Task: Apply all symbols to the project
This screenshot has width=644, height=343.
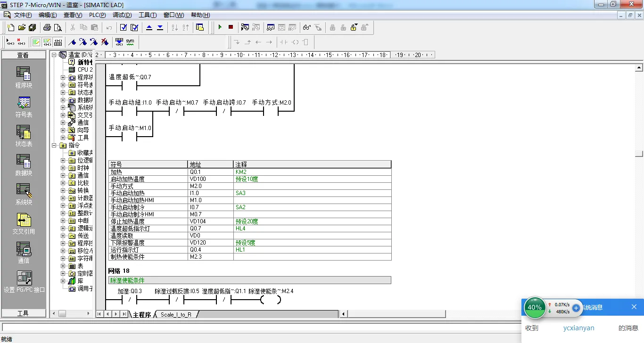Action: [119, 42]
